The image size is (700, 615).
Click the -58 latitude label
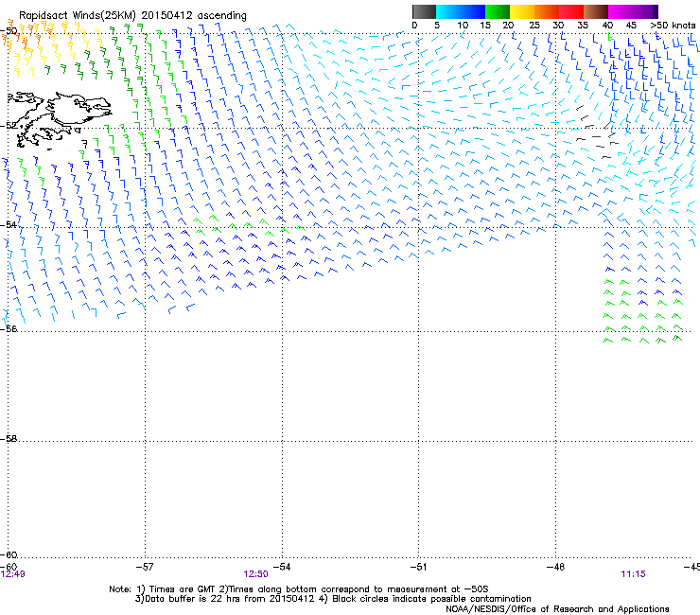9,439
